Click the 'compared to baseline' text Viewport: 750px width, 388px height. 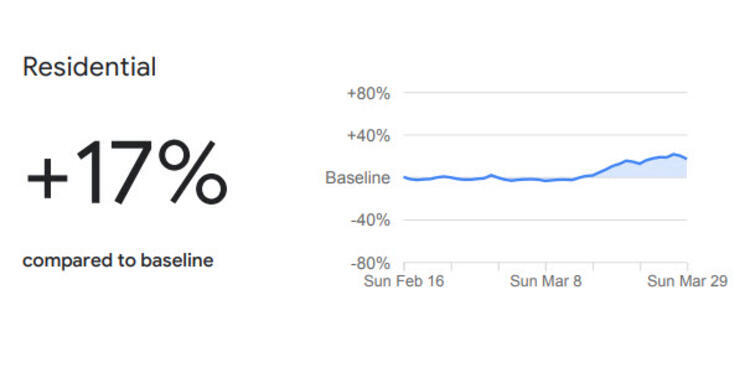[118, 261]
